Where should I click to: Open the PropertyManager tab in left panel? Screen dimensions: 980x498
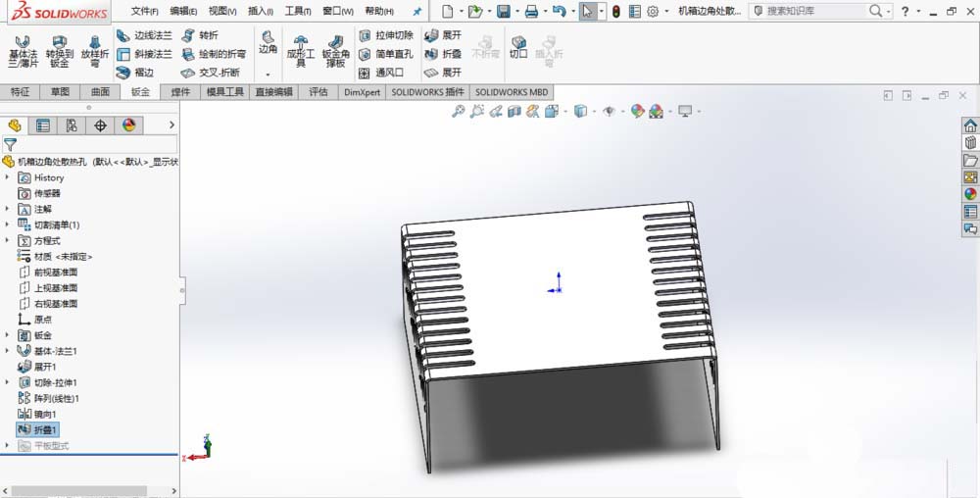click(x=43, y=125)
